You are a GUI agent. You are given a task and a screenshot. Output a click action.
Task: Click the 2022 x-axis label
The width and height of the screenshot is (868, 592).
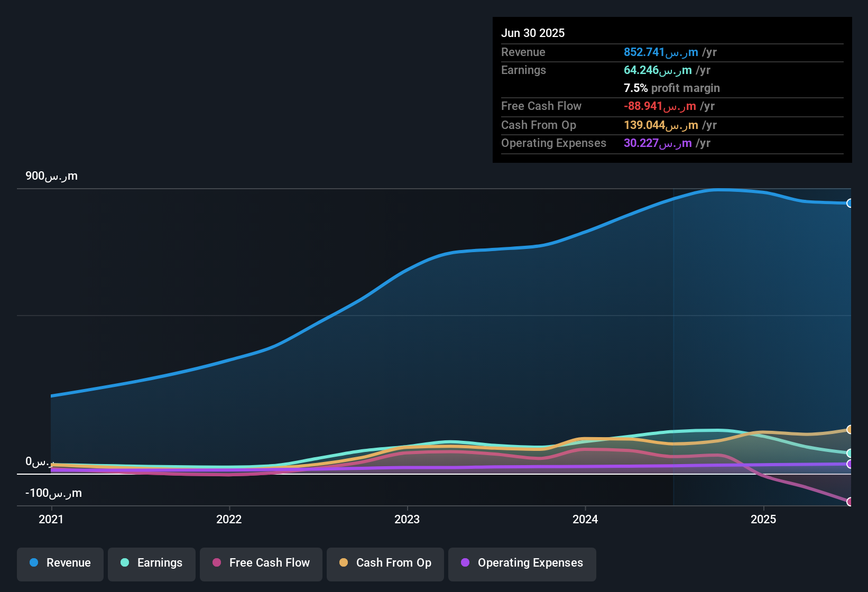pyautogui.click(x=229, y=519)
